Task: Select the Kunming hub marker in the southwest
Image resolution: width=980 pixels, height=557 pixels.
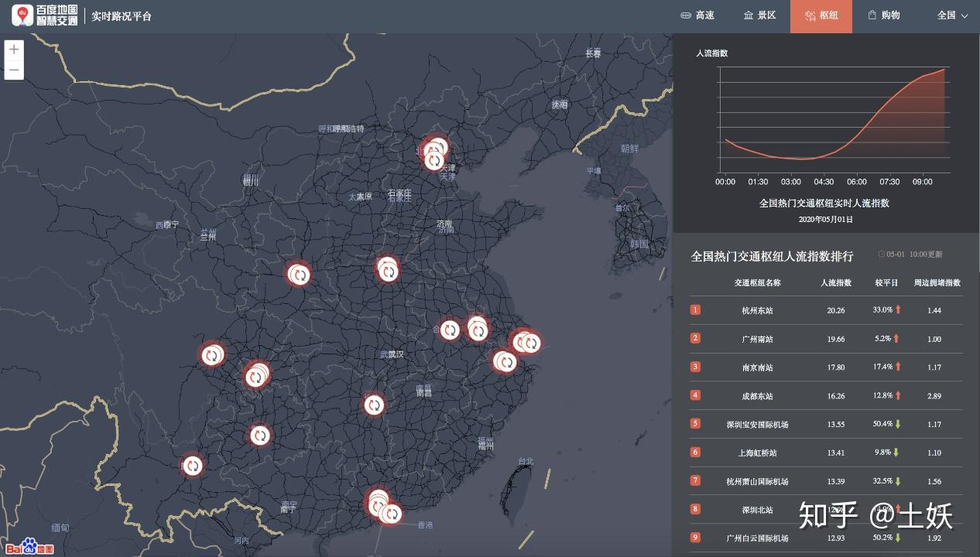Action: (193, 466)
